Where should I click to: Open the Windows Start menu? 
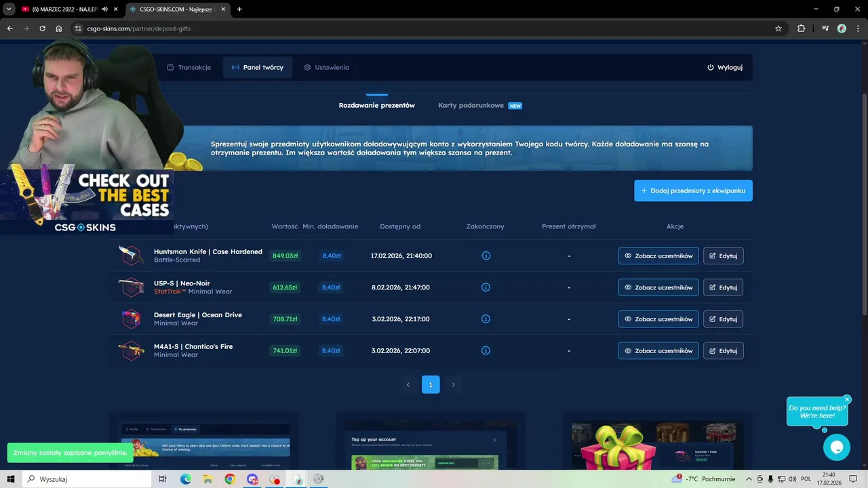point(11,479)
